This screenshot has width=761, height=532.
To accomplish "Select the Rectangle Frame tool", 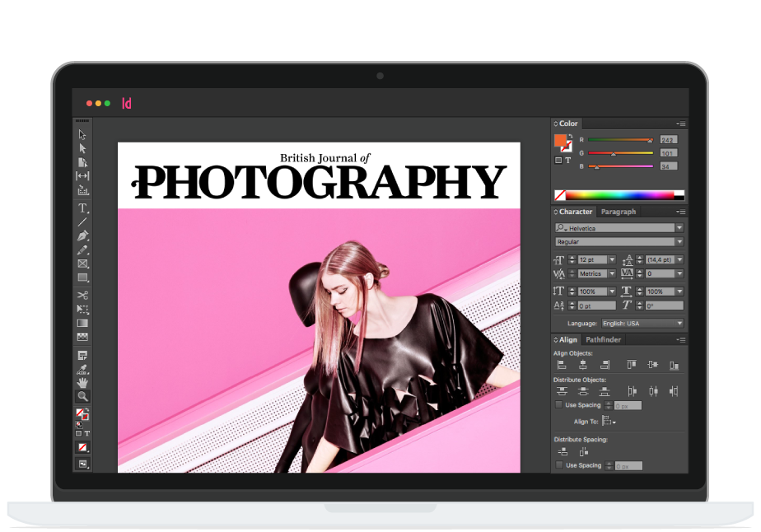I will click(x=82, y=264).
